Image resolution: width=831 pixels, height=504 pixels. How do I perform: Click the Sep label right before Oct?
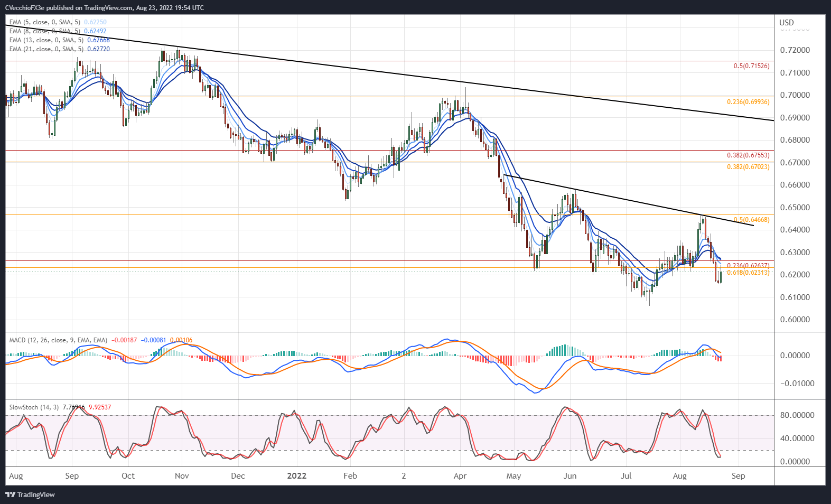(x=72, y=476)
